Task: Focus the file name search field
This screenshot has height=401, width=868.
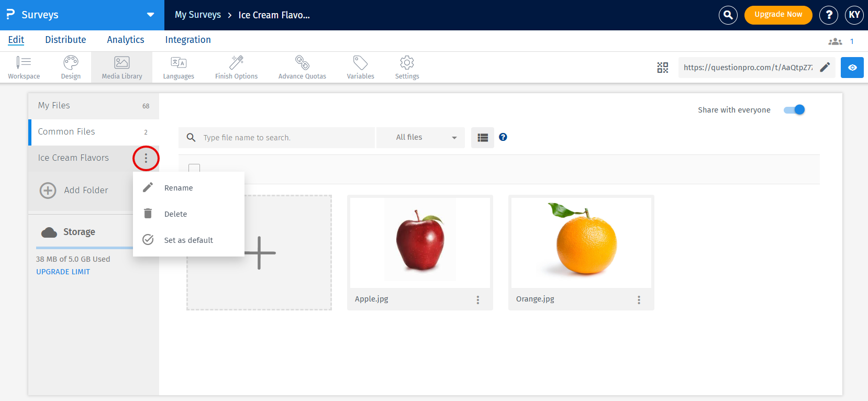Action: (276, 138)
